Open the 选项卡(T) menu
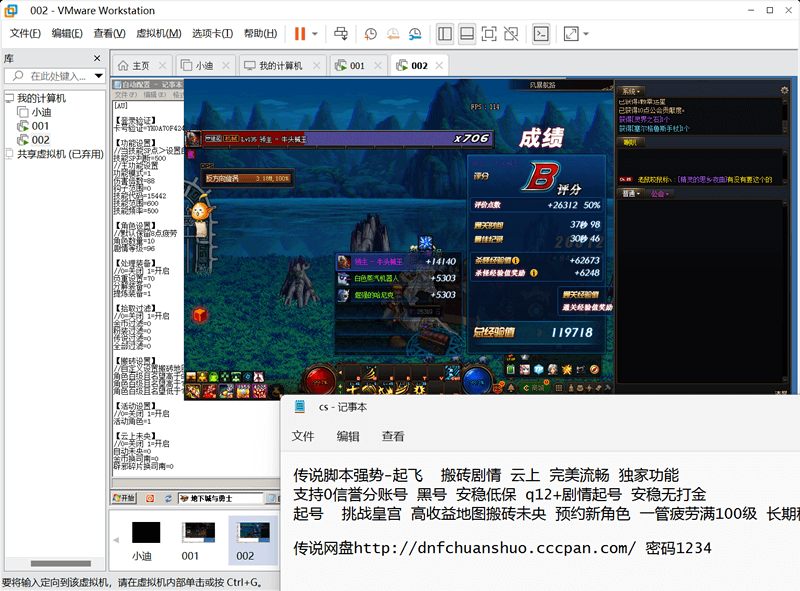Viewport: 800px width, 591px height. 212,34
